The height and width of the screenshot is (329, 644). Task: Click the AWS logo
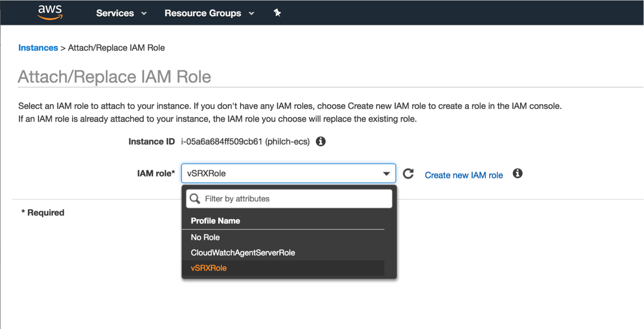tap(50, 12)
